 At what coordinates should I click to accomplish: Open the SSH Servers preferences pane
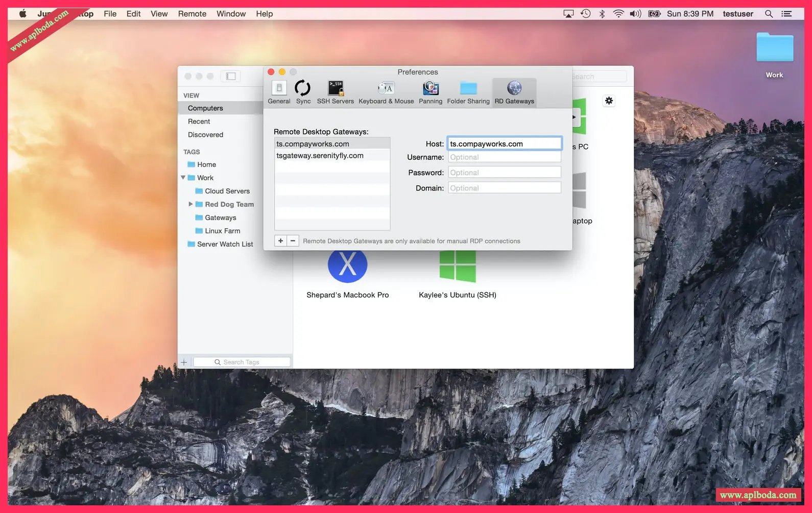[x=335, y=92]
